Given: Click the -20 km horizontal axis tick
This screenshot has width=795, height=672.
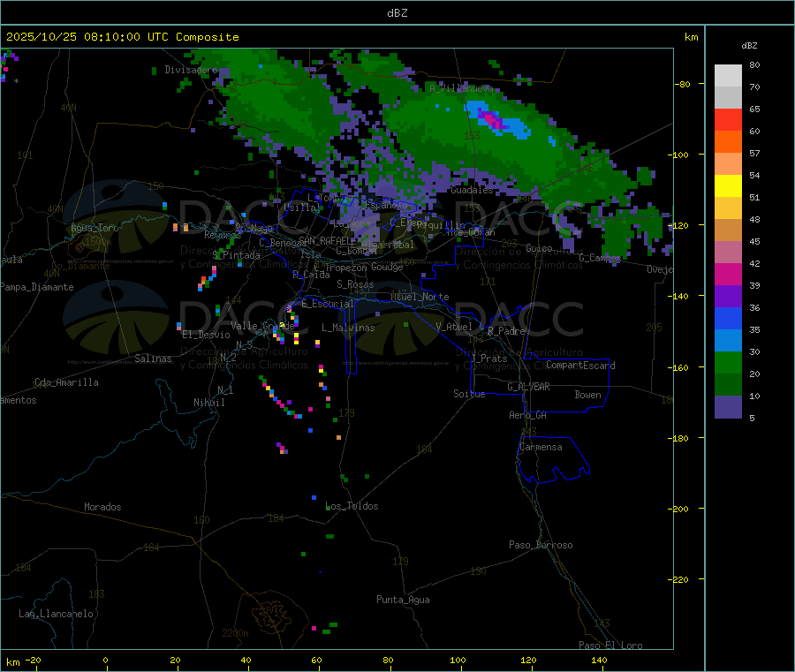Looking at the screenshot, I should (34, 660).
